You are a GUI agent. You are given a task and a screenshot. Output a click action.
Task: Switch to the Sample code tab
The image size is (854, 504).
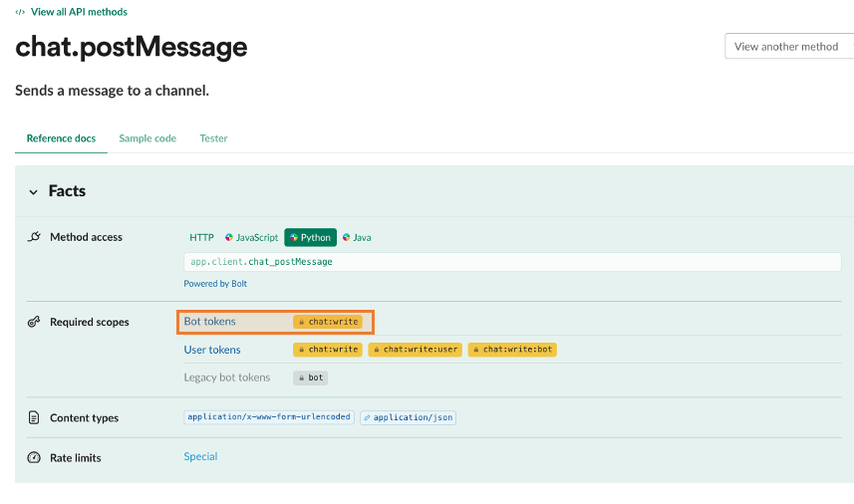click(147, 138)
